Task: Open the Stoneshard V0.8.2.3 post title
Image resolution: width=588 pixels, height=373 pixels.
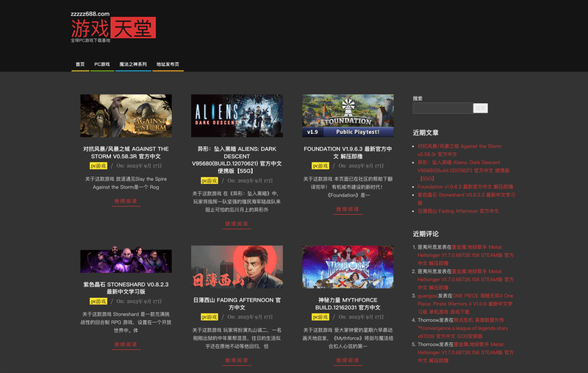Action: pyautogui.click(x=126, y=288)
